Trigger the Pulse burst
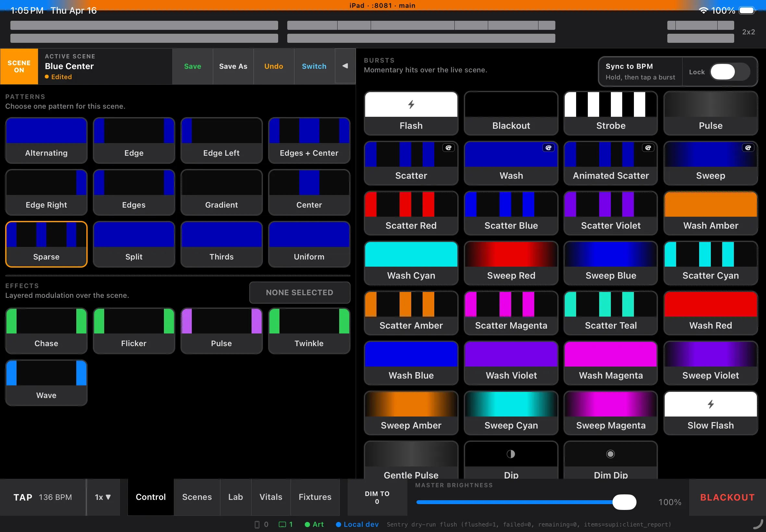The width and height of the screenshot is (766, 532). (x=710, y=113)
